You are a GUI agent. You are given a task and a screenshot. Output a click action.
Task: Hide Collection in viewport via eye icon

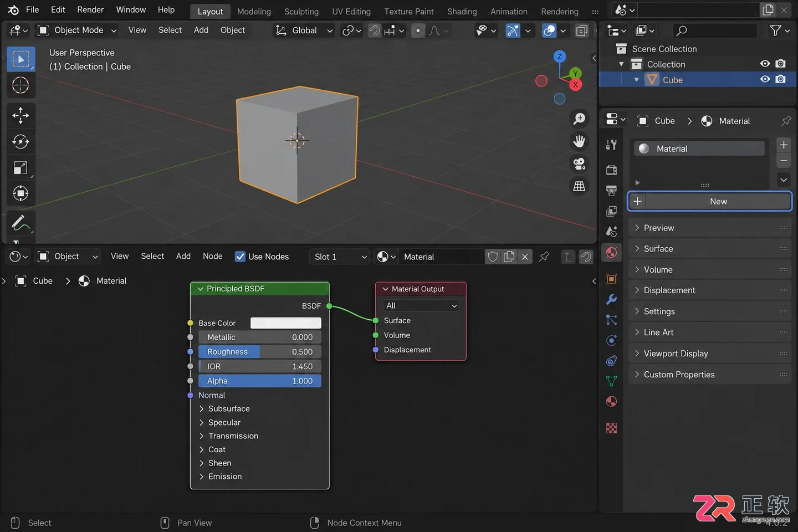tap(765, 64)
